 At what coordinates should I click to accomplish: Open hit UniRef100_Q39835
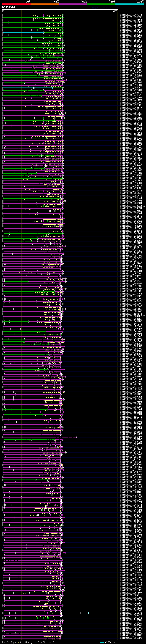131,17
